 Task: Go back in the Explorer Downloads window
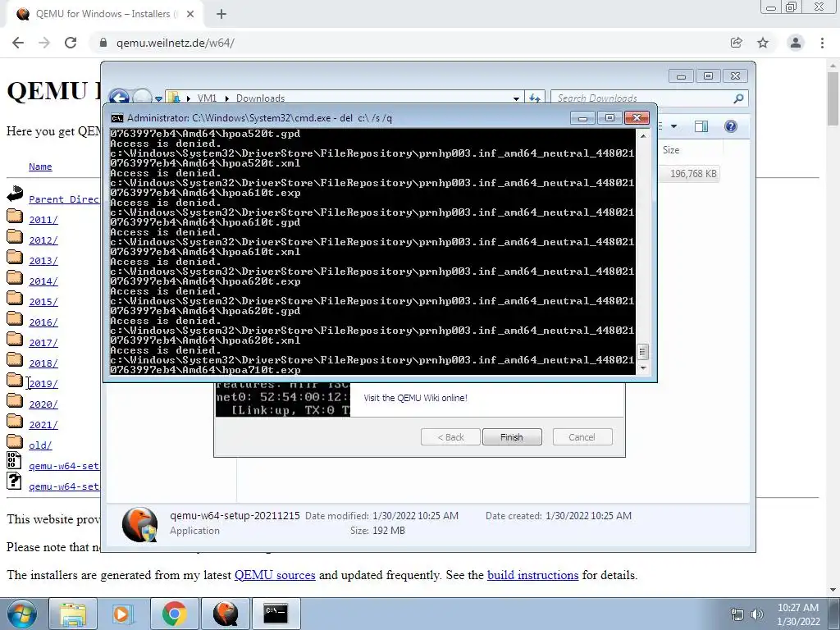[x=119, y=98]
